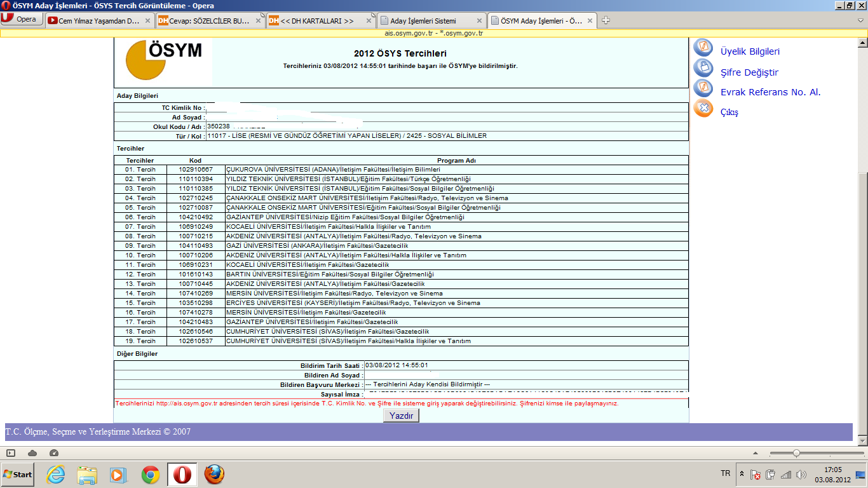Close the DH KARTALLARI tab
Viewport: 868px width, 488px height.
click(x=369, y=20)
